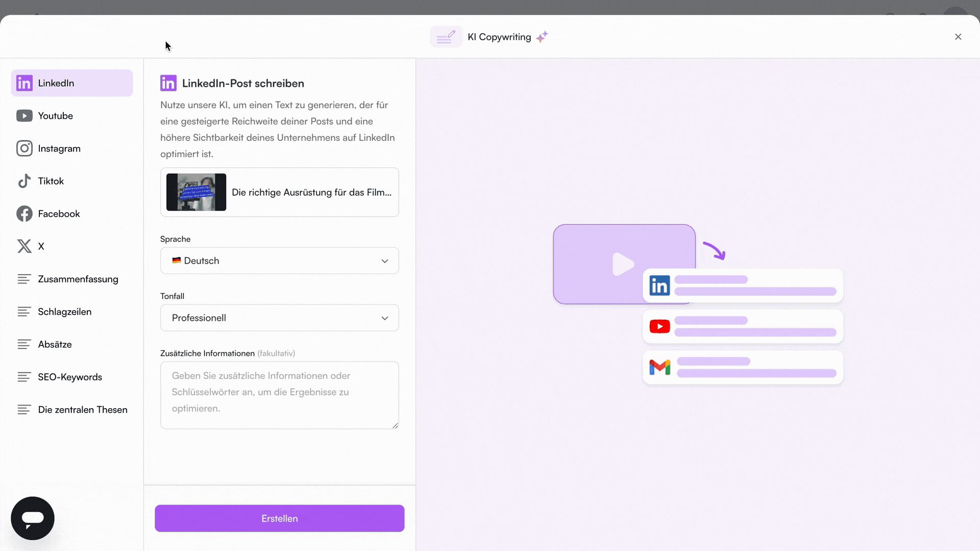Click the X logo icon in sidebar
The width and height of the screenshot is (980, 551).
(x=24, y=246)
